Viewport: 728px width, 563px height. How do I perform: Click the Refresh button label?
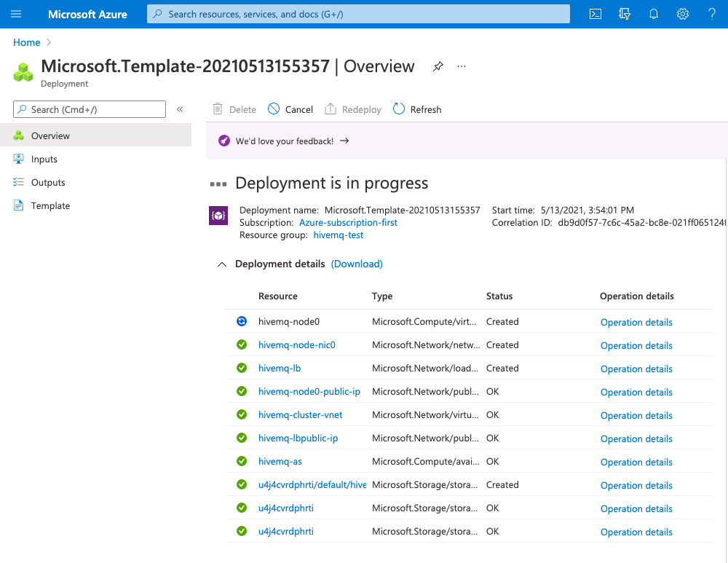click(426, 110)
